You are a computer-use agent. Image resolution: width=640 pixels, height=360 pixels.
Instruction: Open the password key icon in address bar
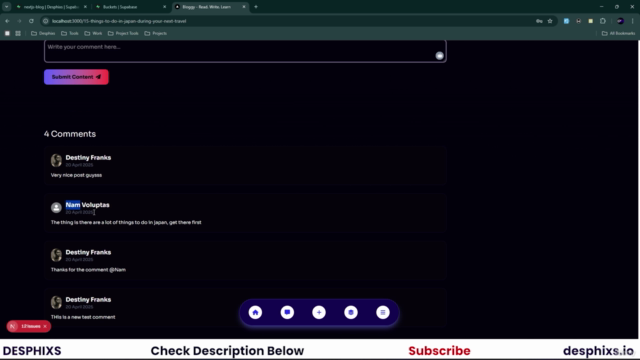pyautogui.click(x=539, y=21)
